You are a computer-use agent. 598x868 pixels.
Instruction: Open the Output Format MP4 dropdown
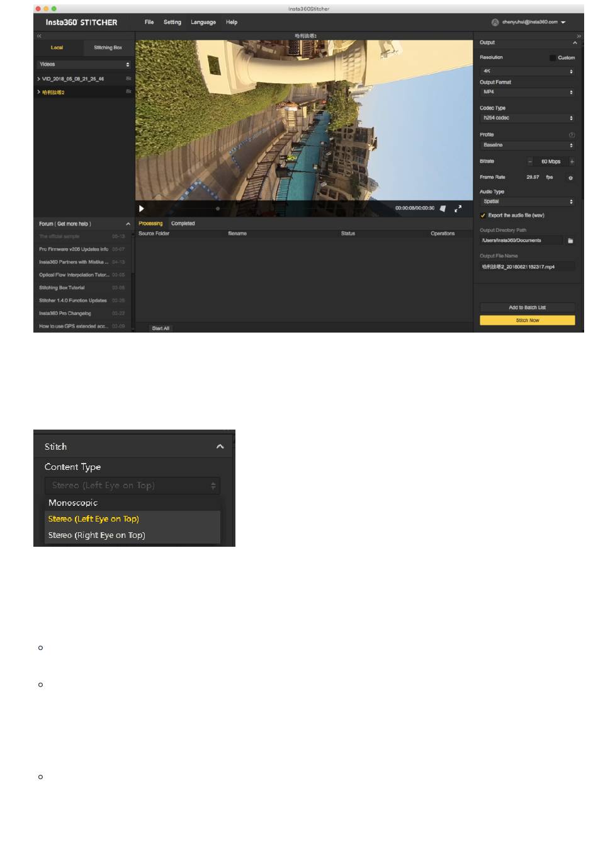pyautogui.click(x=527, y=92)
